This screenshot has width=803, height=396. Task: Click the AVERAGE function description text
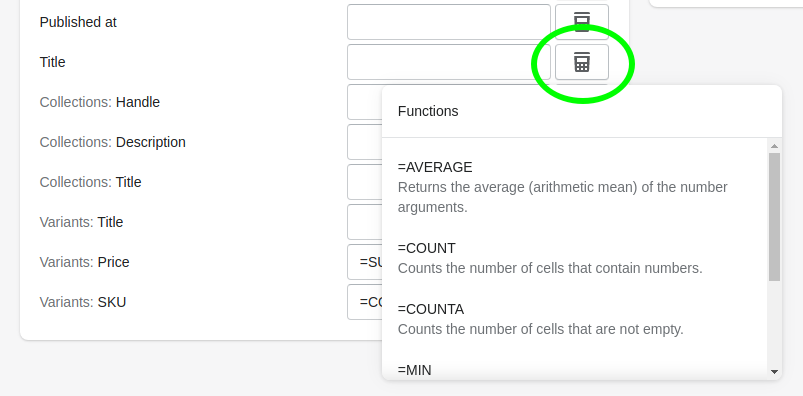tap(563, 197)
